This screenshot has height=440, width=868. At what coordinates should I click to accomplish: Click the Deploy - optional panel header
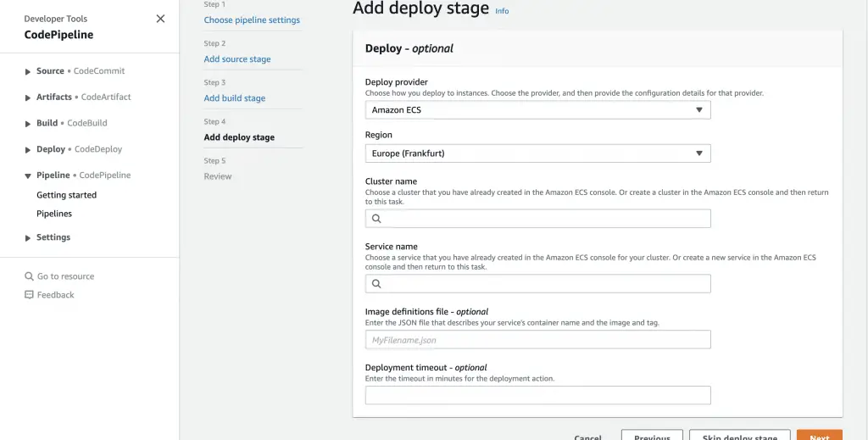(x=598, y=48)
